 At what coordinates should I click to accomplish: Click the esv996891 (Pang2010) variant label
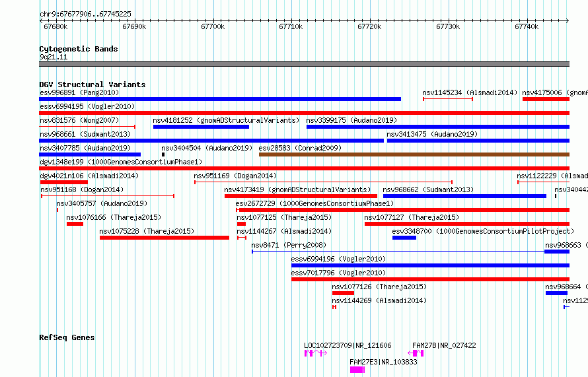[x=79, y=92]
